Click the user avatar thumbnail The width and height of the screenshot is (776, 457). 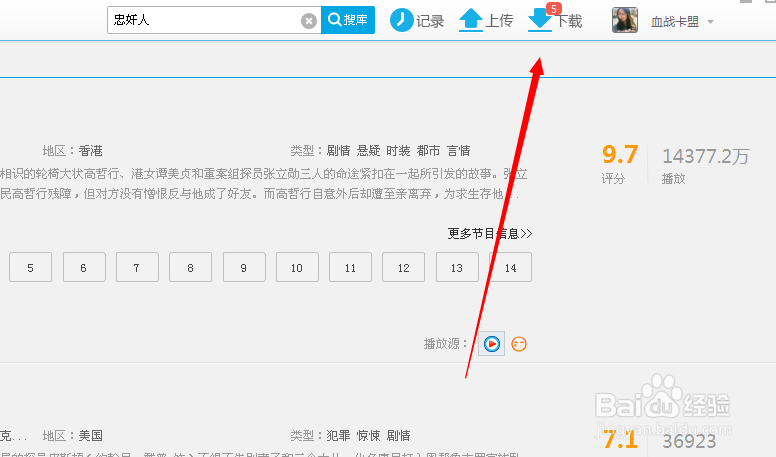click(x=625, y=20)
